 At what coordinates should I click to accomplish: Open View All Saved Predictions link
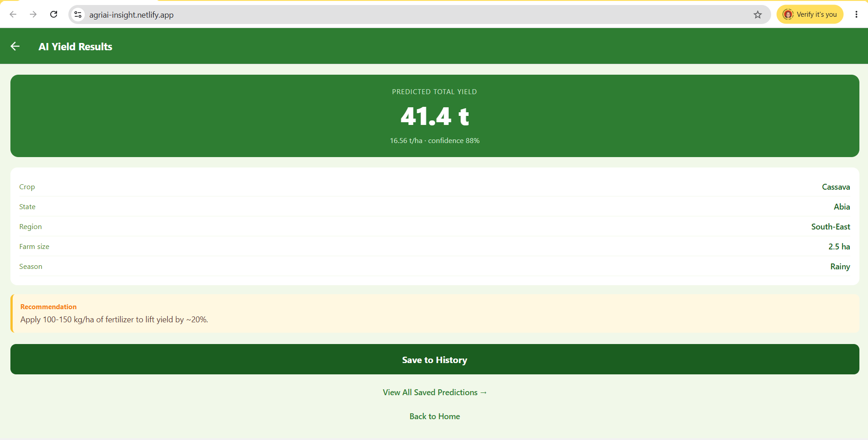pyautogui.click(x=435, y=392)
